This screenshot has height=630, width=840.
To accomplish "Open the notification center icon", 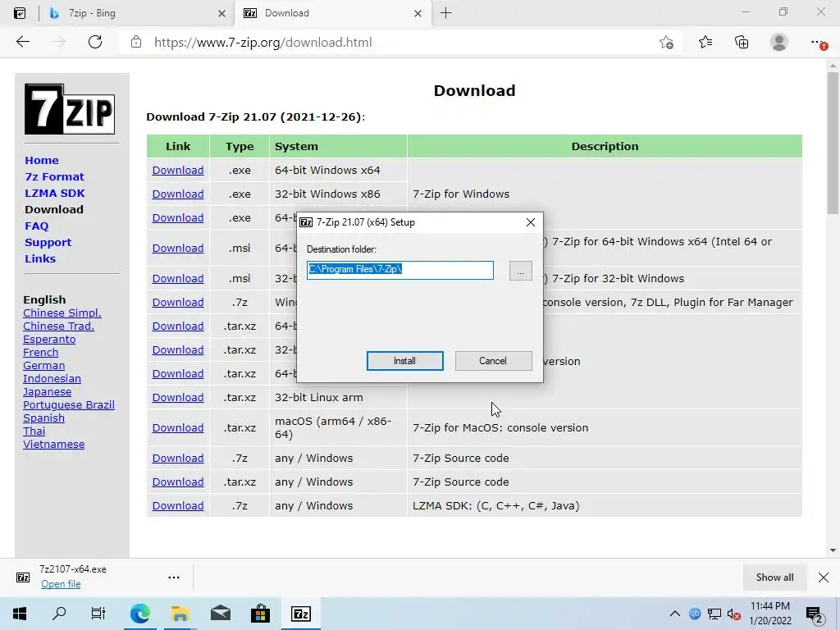I will [814, 614].
